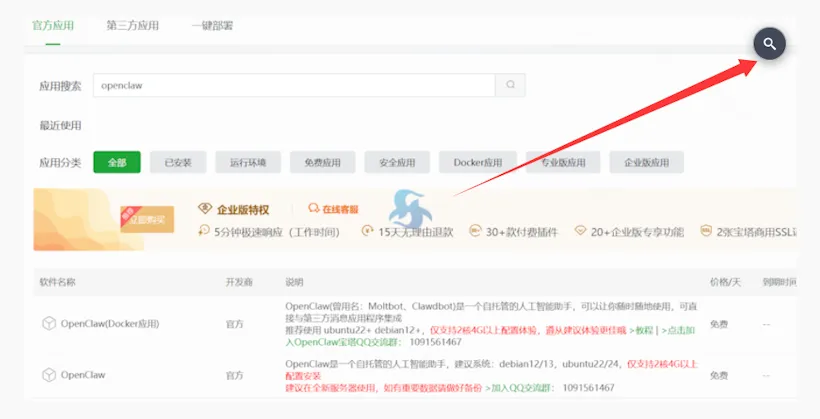Click the floating dark search magnifier button

[769, 44]
